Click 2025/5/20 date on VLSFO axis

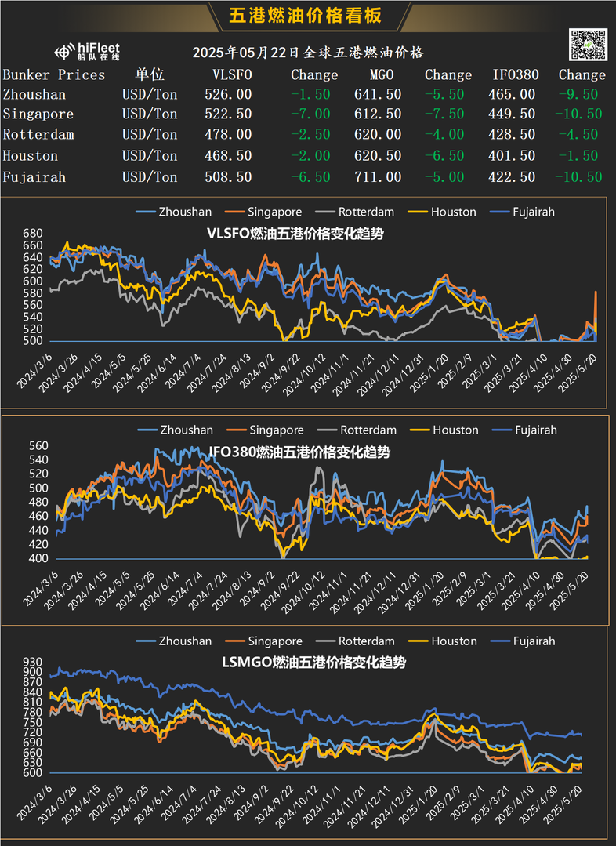click(x=578, y=373)
